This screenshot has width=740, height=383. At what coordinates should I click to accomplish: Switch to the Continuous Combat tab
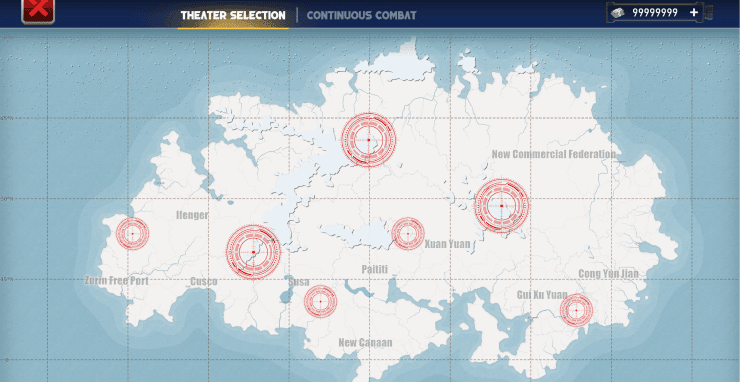[x=362, y=15]
